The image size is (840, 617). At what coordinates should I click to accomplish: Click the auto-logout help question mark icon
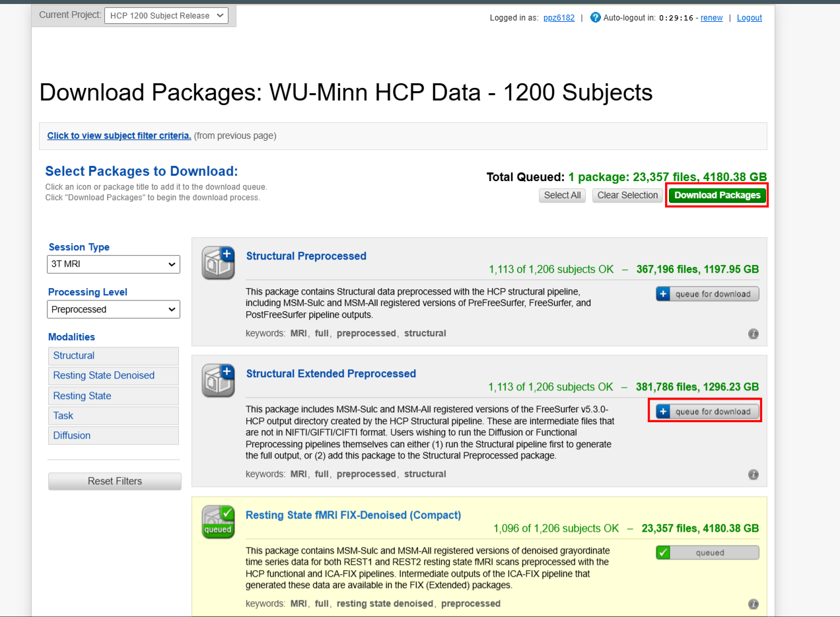[x=596, y=18]
